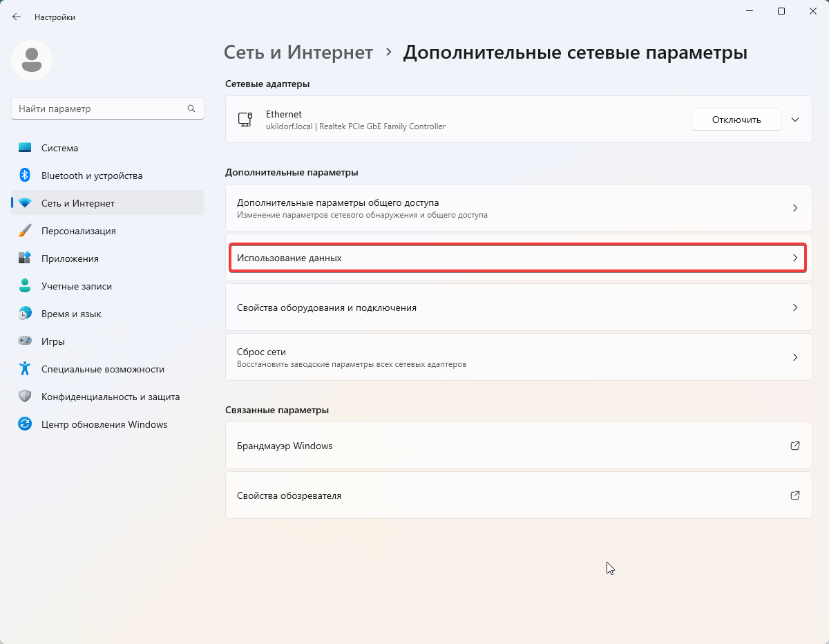829x644 pixels.
Task: Click the Отключить button for Ethernet
Action: click(x=736, y=120)
